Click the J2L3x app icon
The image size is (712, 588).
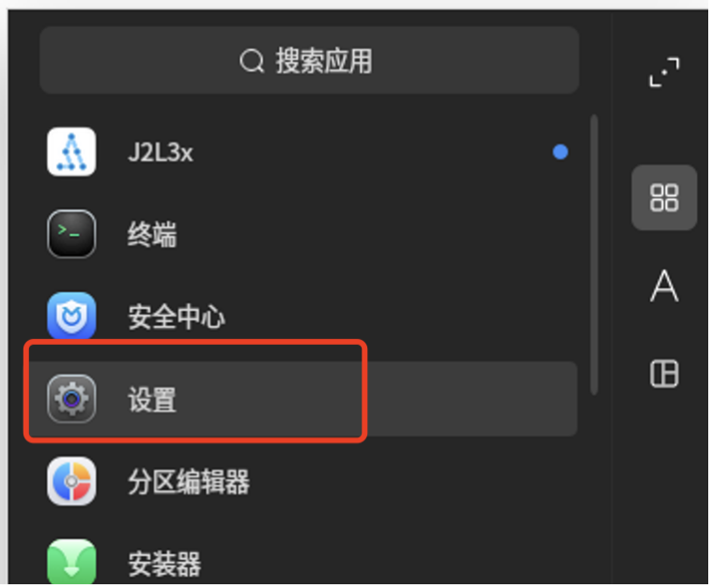pos(71,151)
